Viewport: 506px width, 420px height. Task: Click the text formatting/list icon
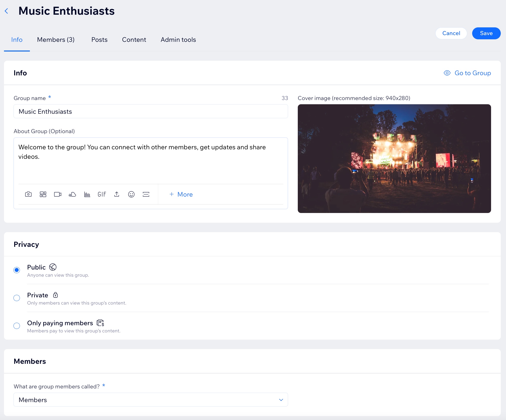click(146, 194)
